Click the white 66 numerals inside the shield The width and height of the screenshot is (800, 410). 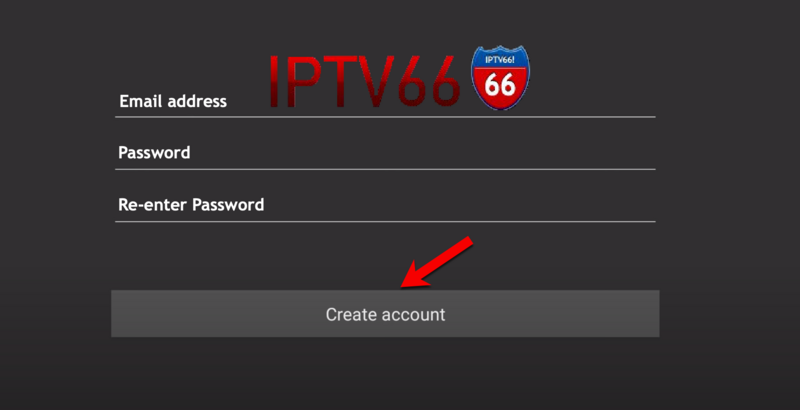pos(499,84)
